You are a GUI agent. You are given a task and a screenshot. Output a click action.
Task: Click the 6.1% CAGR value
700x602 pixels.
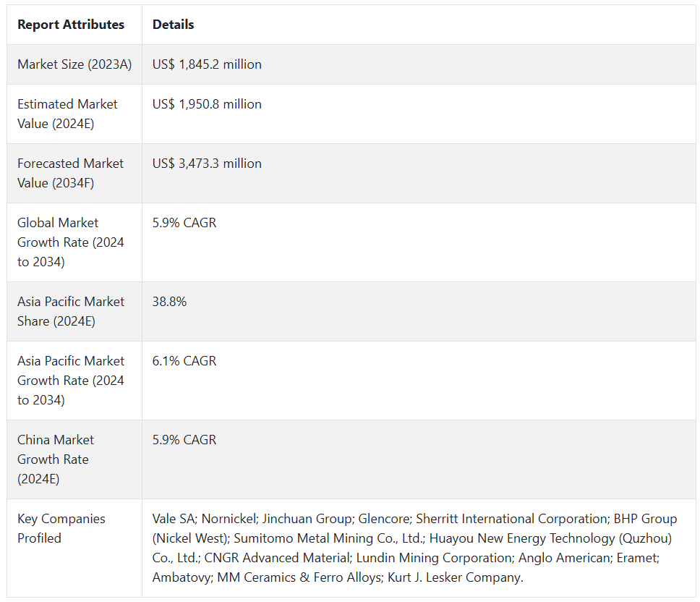[x=184, y=361]
